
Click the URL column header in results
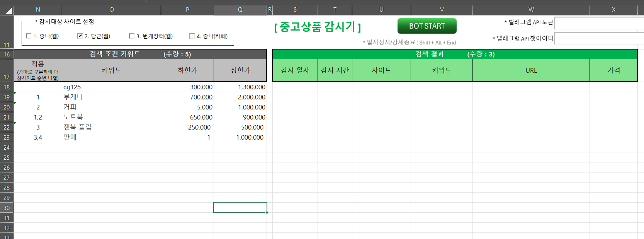531,70
